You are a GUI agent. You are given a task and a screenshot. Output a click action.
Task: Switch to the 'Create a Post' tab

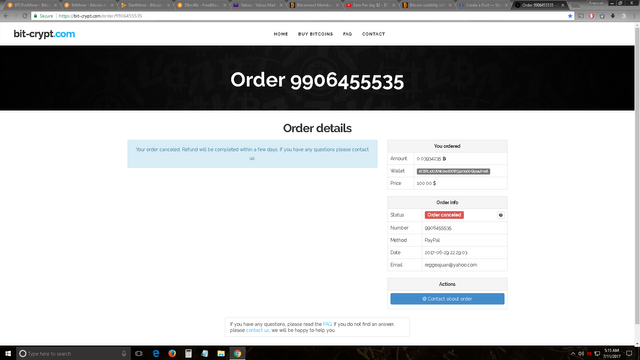(482, 5)
